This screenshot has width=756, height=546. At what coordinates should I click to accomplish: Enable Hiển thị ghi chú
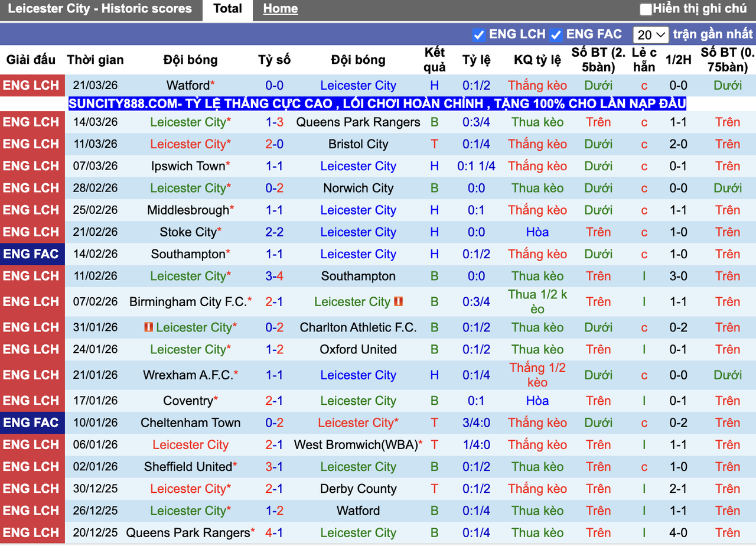click(646, 9)
